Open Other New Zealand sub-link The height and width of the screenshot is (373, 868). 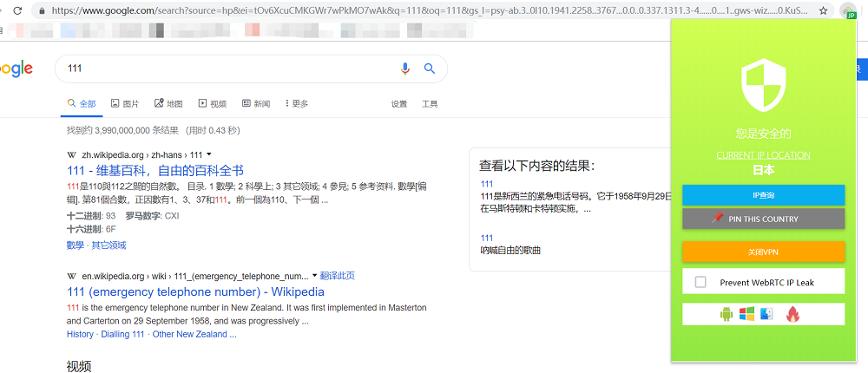point(194,334)
